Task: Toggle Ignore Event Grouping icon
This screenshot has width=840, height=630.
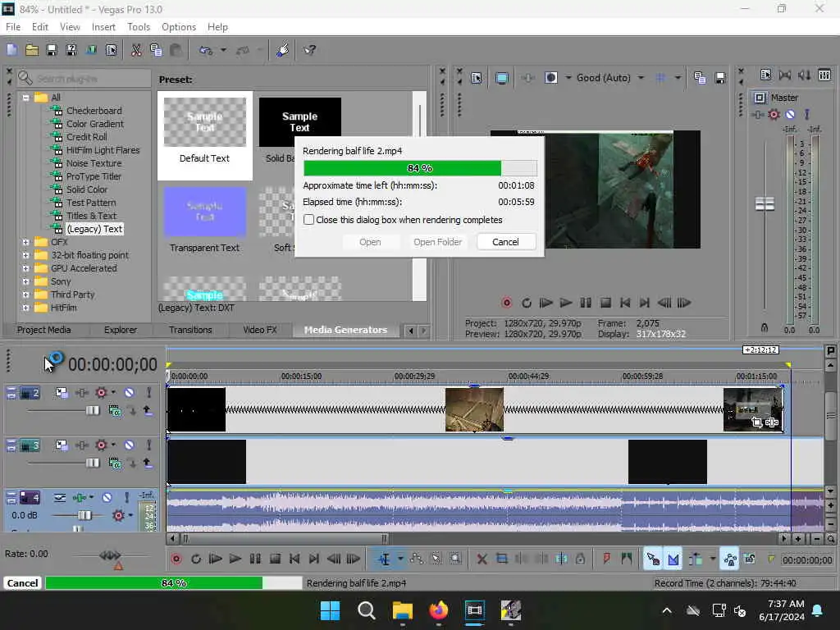Action: [x=750, y=559]
